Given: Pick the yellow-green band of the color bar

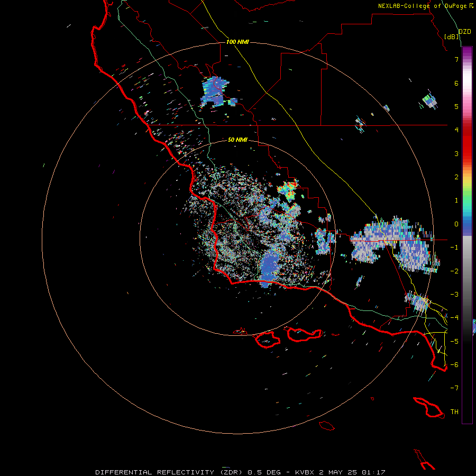Looking at the screenshot, I should [x=467, y=185].
